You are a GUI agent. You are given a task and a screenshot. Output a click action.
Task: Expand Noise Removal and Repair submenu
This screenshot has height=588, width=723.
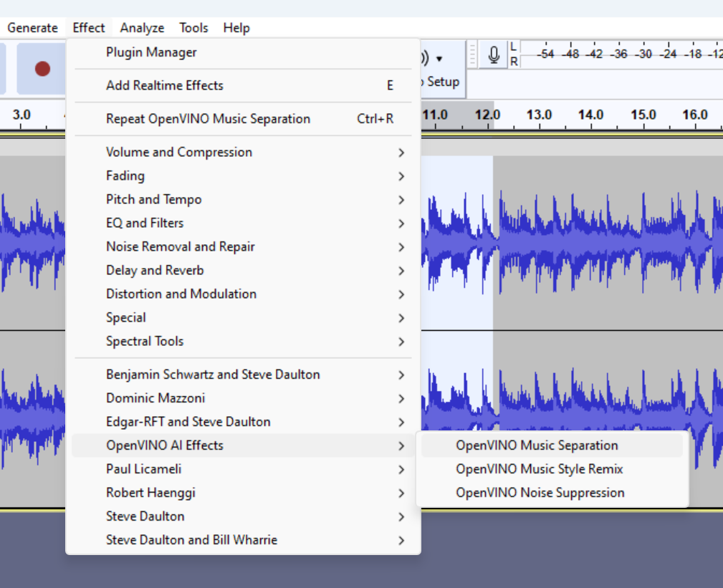pos(243,246)
